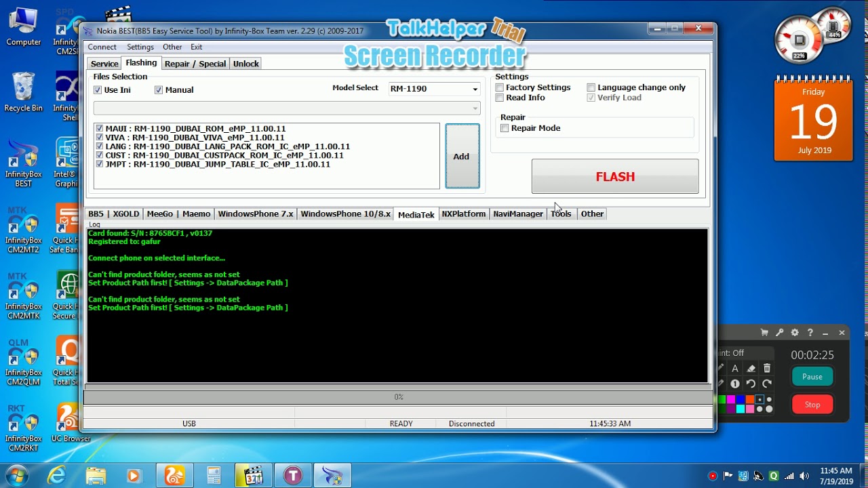Launch InfinityBox CM2MTK desktop shortcut
This screenshot has height=488, width=868.
(x=23, y=296)
